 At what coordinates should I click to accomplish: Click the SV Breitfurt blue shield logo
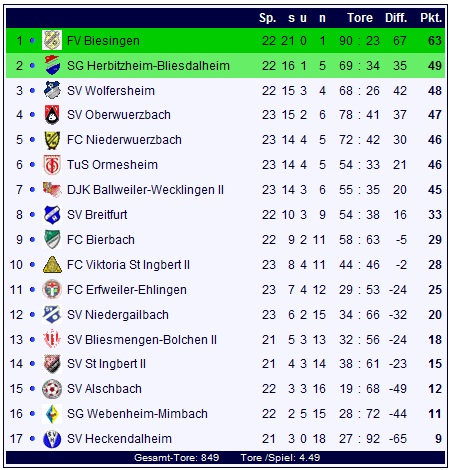coord(52,215)
